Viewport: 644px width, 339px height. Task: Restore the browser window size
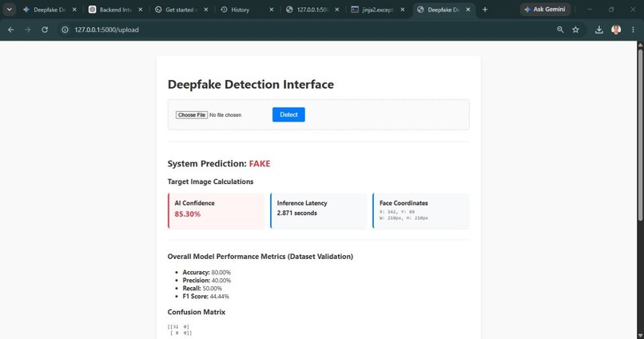(x=611, y=10)
